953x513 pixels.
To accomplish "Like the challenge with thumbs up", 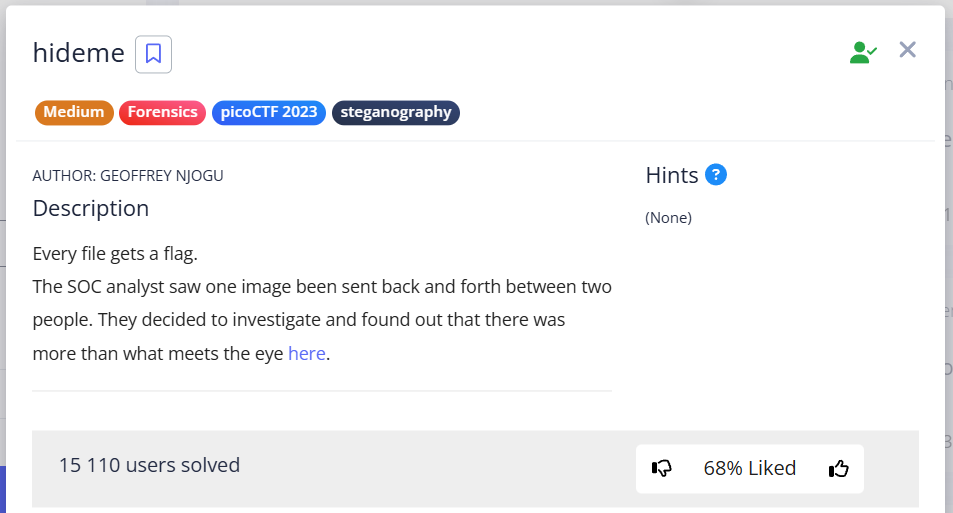I will [838, 468].
